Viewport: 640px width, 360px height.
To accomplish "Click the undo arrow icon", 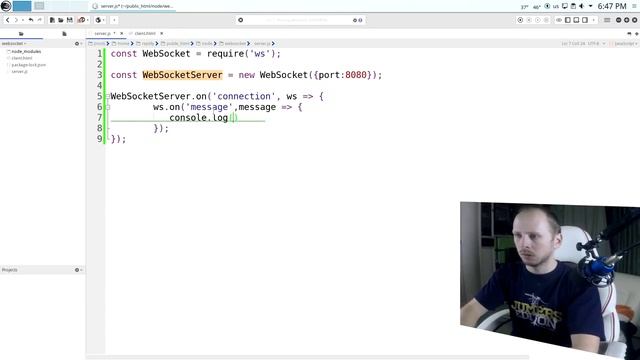I will (31, 20).
